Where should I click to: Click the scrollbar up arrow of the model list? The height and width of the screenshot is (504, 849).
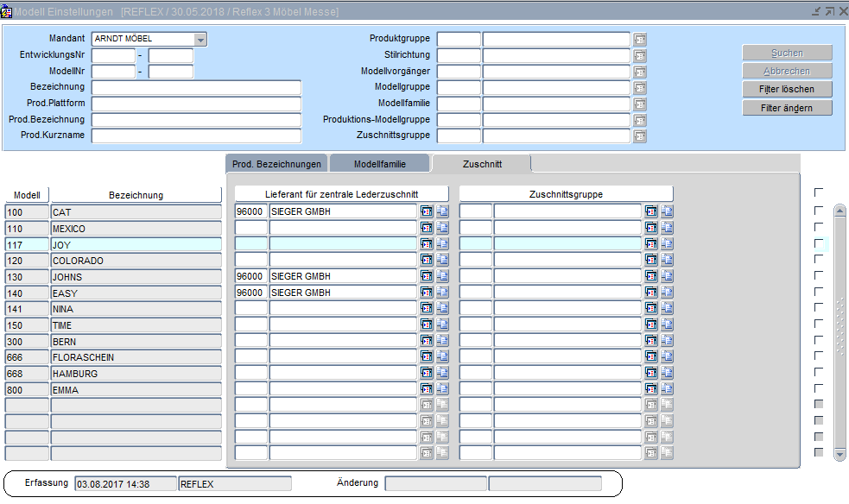click(839, 211)
